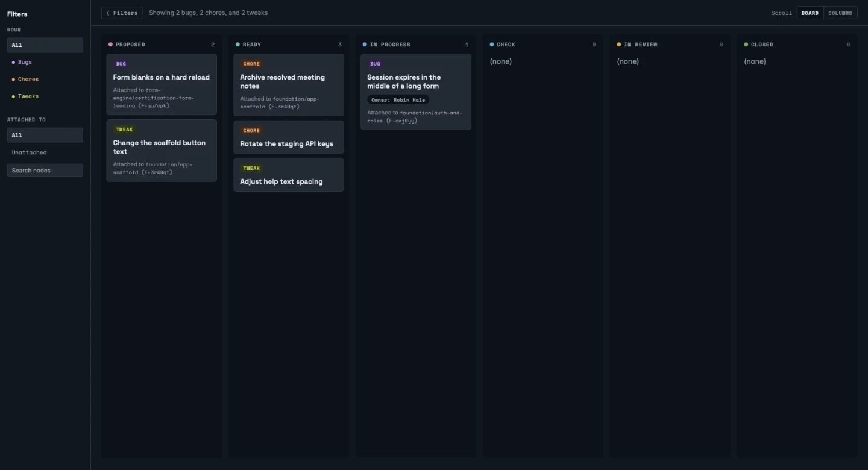
Task: Open 'Adjust help text spacing' card
Action: coord(289,175)
